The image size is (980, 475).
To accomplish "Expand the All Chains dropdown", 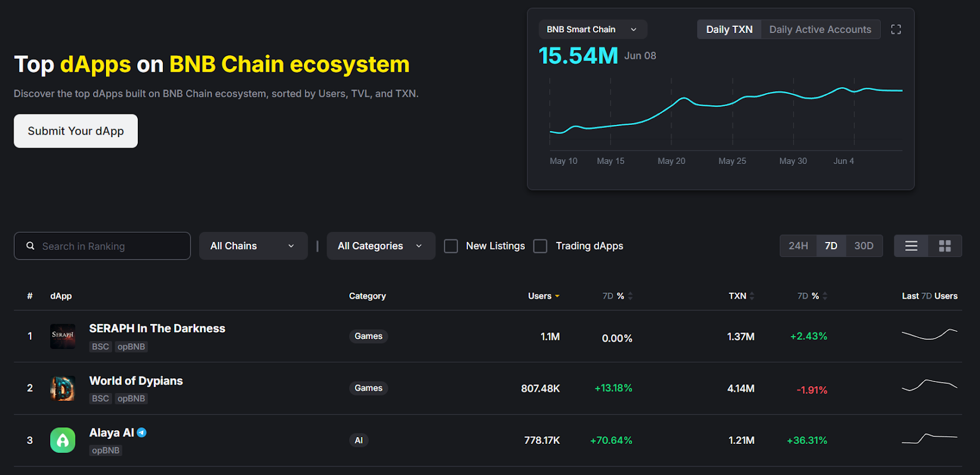I will pos(253,246).
